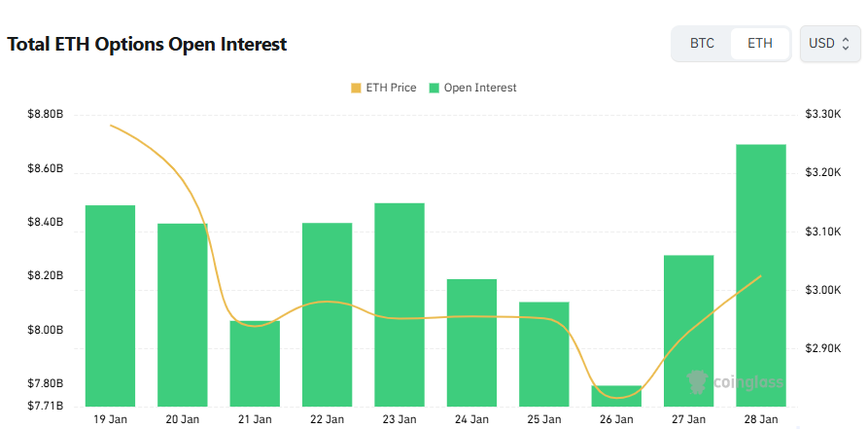Viewport: 868px width, 429px height.
Task: Click the 20 Jan open interest bar
Action: tap(183, 315)
